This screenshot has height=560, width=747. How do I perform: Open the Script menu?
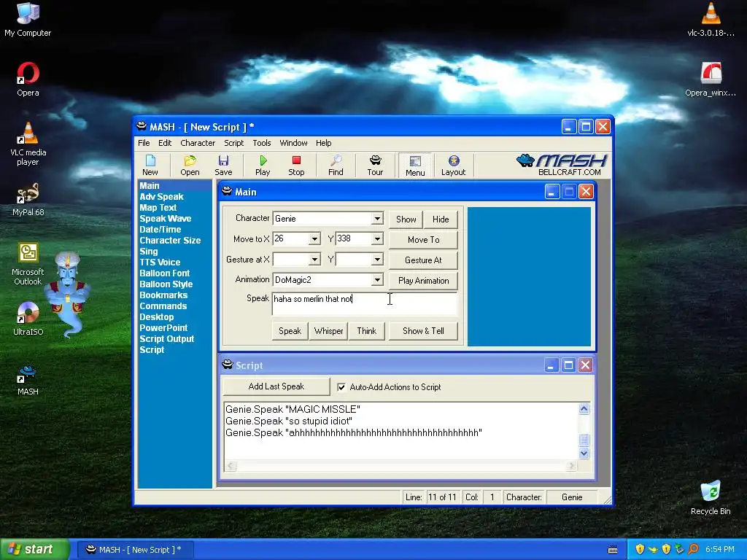coord(234,143)
